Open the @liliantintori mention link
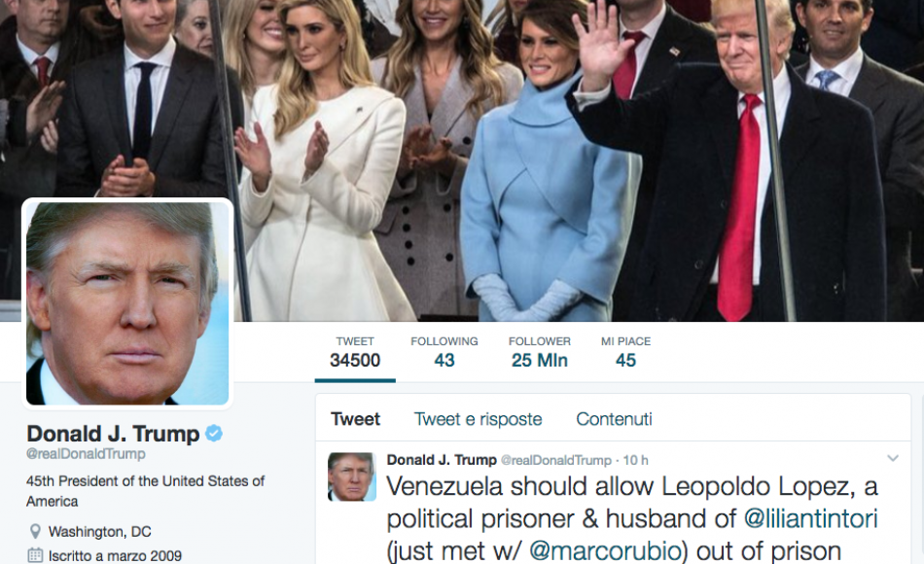 coord(811,518)
